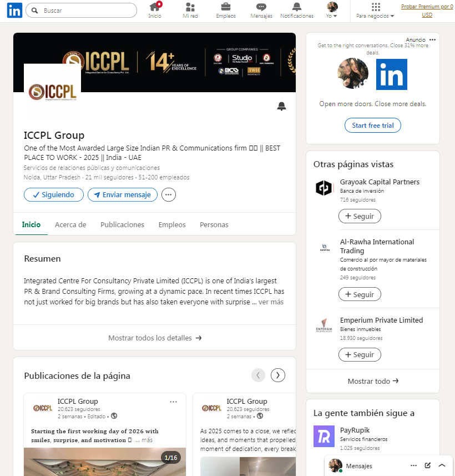Expand the Yo profile menu
The width and height of the screenshot is (455, 476).
click(x=332, y=11)
